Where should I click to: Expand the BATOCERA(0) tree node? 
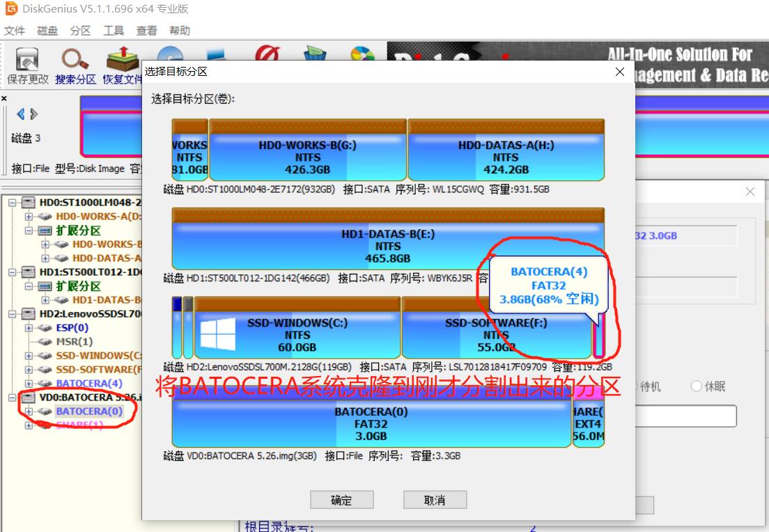point(29,412)
